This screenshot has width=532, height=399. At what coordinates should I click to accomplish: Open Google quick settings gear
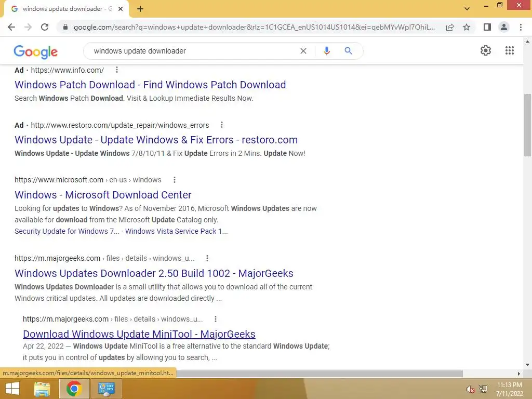[486, 50]
